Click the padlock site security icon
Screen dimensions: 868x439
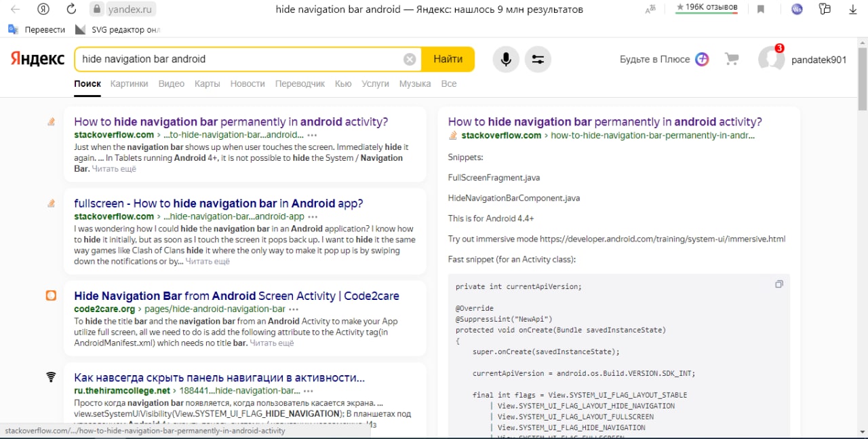click(96, 9)
